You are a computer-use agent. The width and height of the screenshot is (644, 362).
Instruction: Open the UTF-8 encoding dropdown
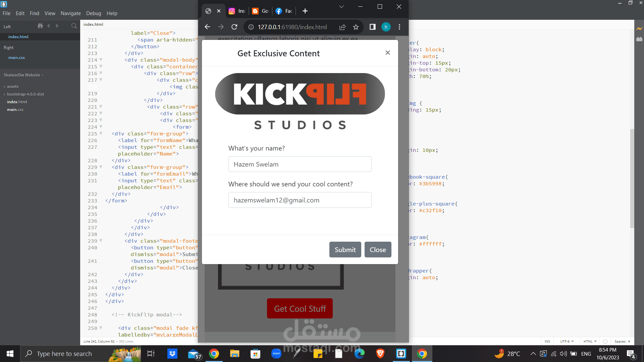tap(567, 341)
